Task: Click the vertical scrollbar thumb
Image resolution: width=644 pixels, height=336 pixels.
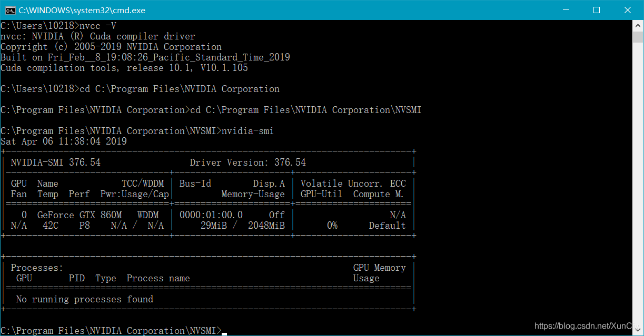Action: (x=638, y=37)
